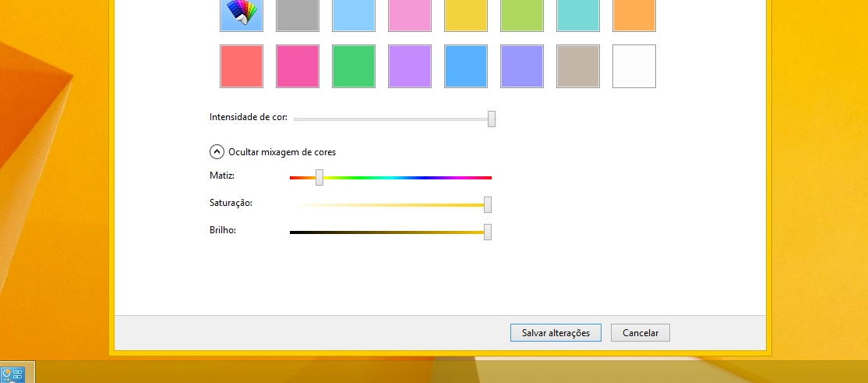The height and width of the screenshot is (383, 868).
Task: Choose the sky blue color swatch
Action: coord(466,66)
